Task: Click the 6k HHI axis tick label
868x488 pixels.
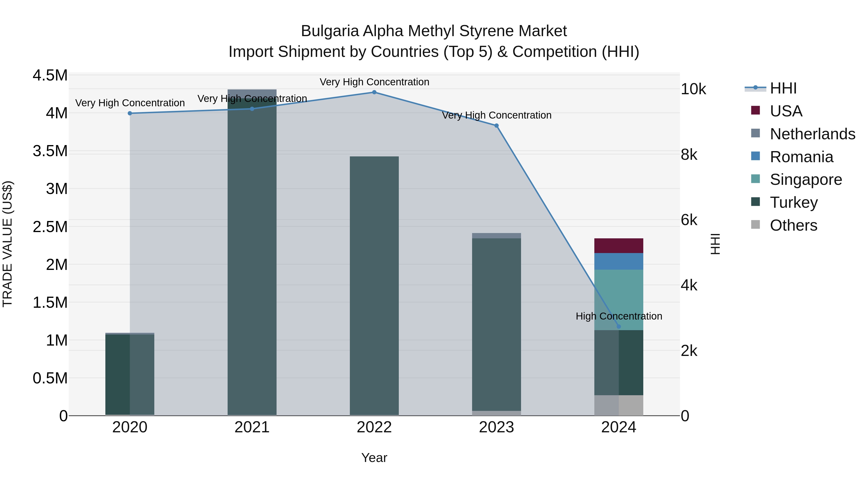Action: tap(689, 220)
